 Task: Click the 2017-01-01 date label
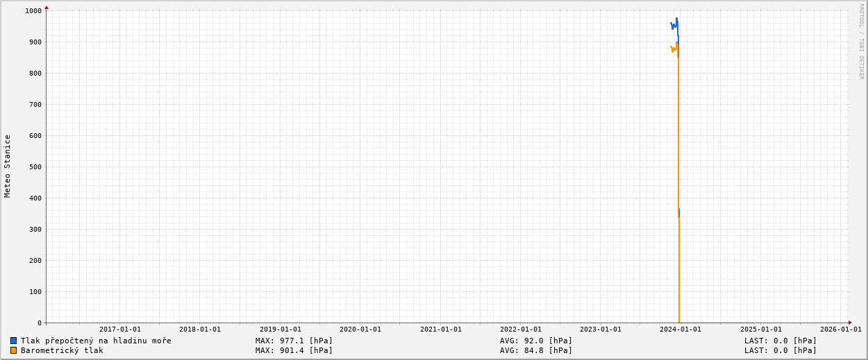pyautogui.click(x=119, y=329)
